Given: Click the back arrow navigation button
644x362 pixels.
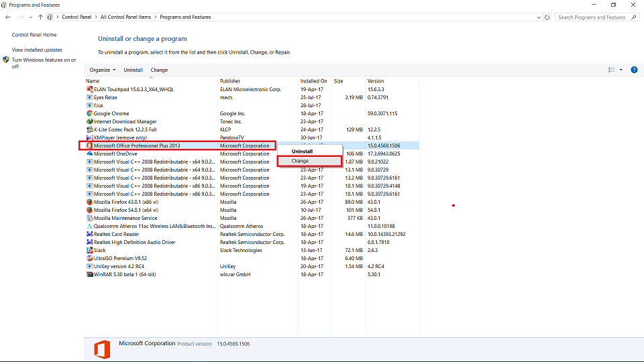Looking at the screenshot, I should pos(8,17).
